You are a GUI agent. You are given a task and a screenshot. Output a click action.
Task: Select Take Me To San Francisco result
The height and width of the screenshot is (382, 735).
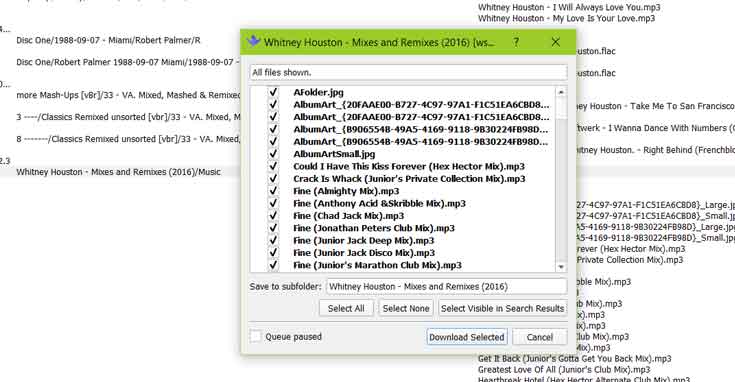655,106
